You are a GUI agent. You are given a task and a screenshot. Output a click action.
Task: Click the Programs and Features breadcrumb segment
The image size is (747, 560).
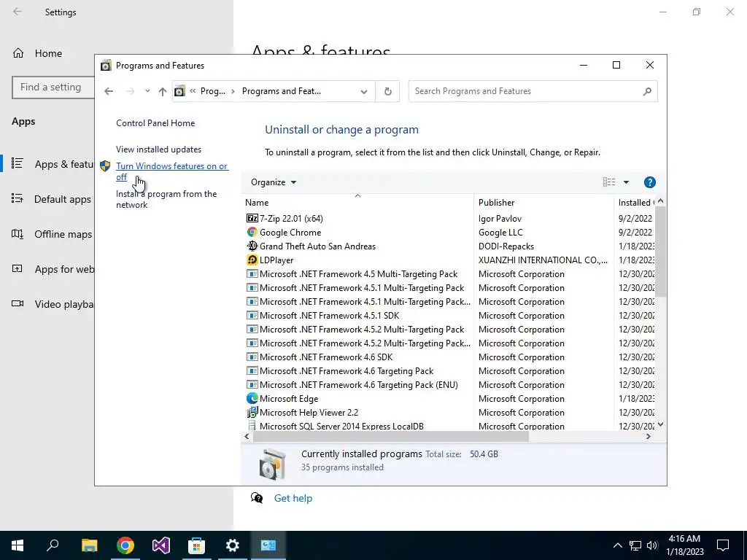pos(281,91)
